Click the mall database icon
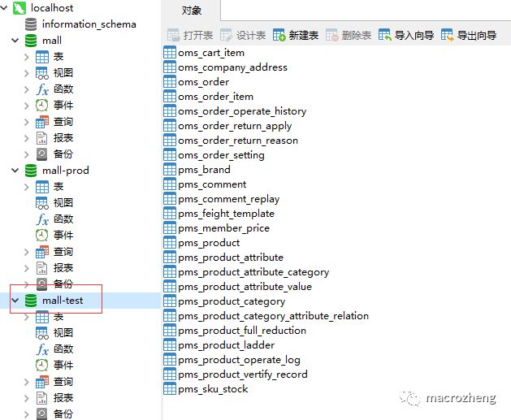 coord(31,41)
